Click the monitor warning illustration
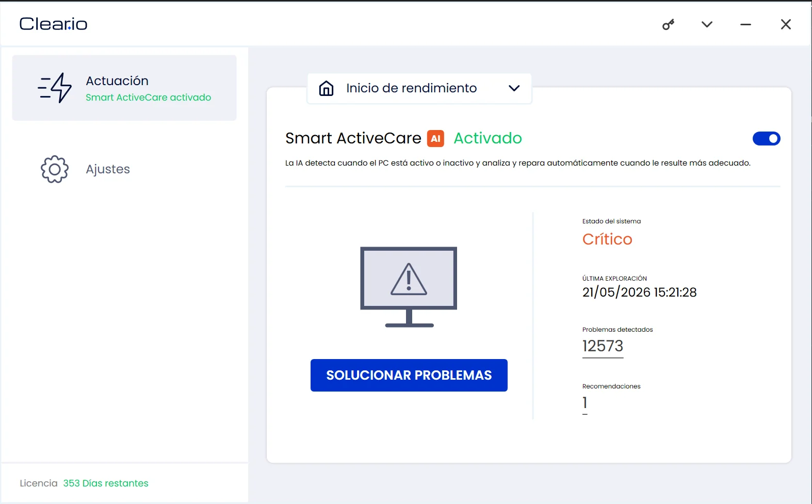This screenshot has height=504, width=812. tap(409, 287)
